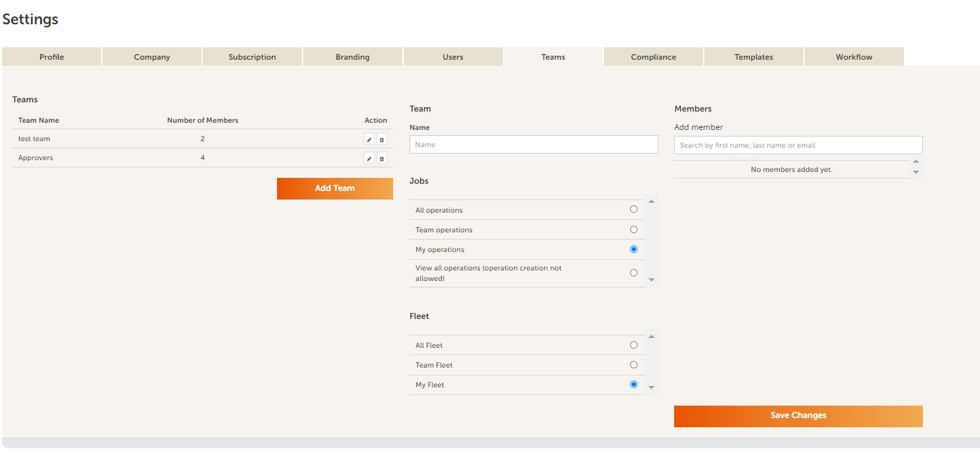
Task: Select the Teams tab
Action: (x=553, y=57)
